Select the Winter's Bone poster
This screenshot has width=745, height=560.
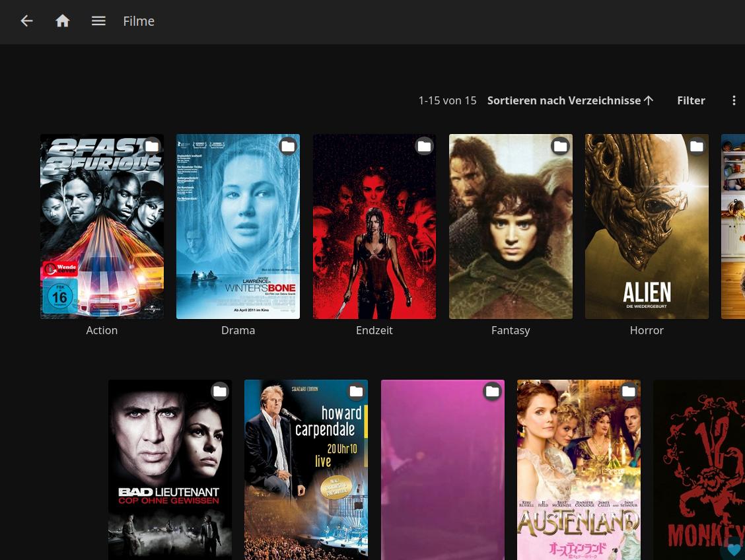point(238,227)
